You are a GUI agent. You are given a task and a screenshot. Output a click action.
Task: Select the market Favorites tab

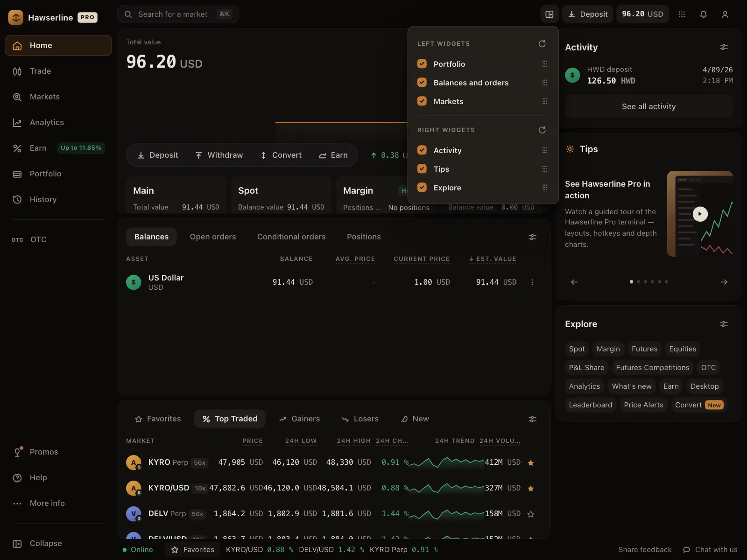pos(158,419)
